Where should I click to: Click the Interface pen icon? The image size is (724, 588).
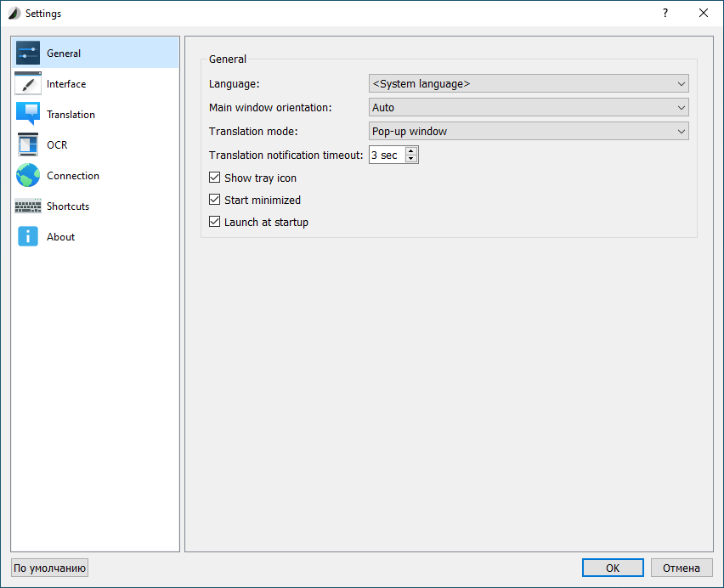coord(28,84)
